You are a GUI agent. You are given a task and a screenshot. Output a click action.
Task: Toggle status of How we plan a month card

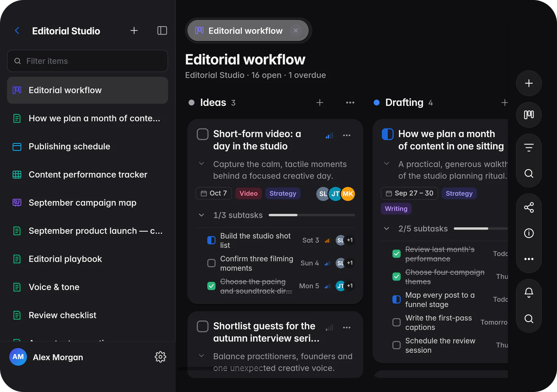(x=388, y=134)
